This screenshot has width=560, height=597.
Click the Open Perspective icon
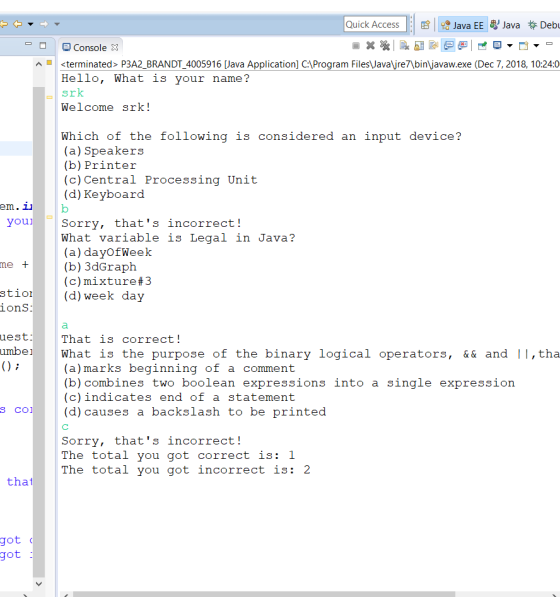coord(425,25)
